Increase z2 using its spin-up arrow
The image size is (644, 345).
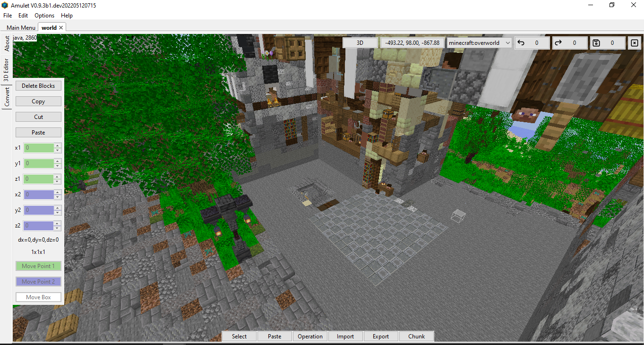58,223
